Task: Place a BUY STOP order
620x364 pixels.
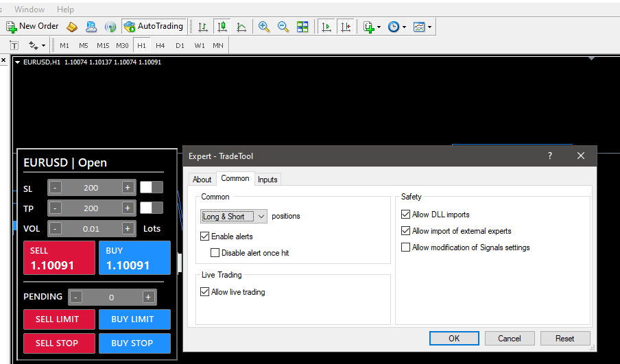Action: [135, 343]
